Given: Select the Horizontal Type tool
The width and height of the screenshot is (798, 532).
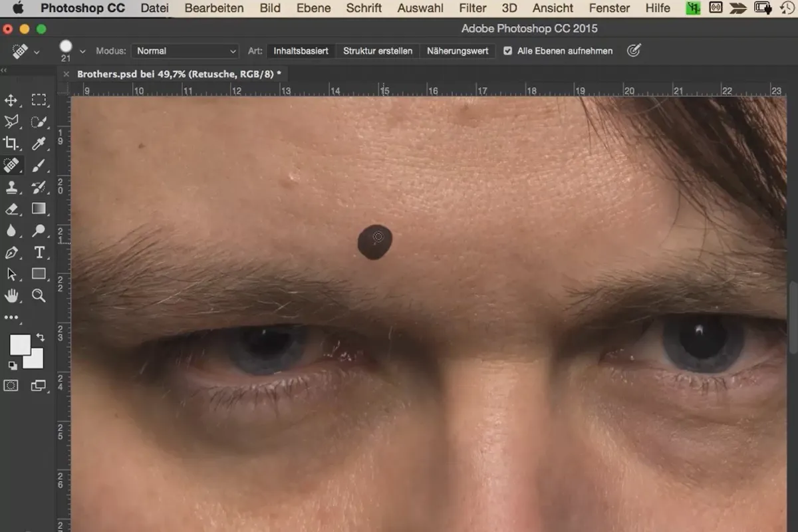Looking at the screenshot, I should 39,253.
